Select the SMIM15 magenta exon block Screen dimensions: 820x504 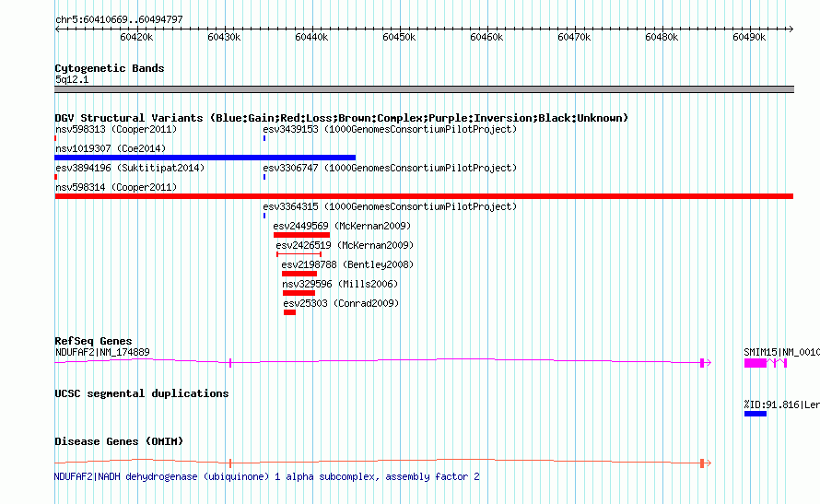tap(756, 363)
